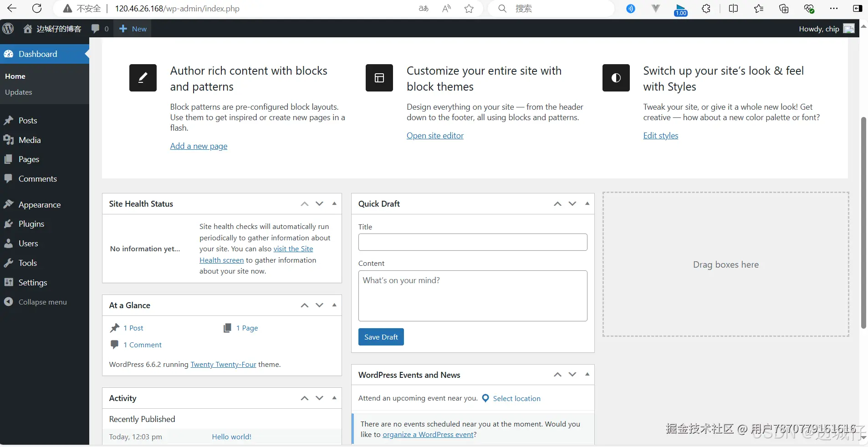868x447 pixels.
Task: Open the site editor link
Action: tap(435, 136)
